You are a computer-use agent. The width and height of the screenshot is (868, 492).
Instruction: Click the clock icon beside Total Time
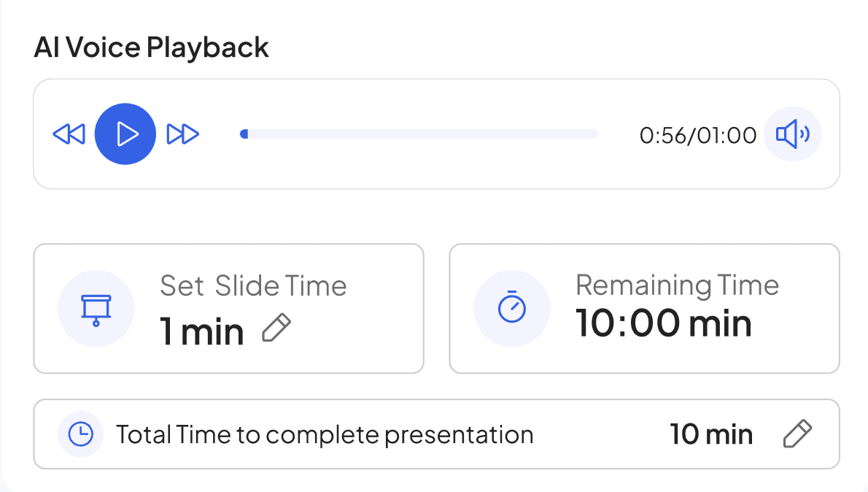click(x=81, y=434)
